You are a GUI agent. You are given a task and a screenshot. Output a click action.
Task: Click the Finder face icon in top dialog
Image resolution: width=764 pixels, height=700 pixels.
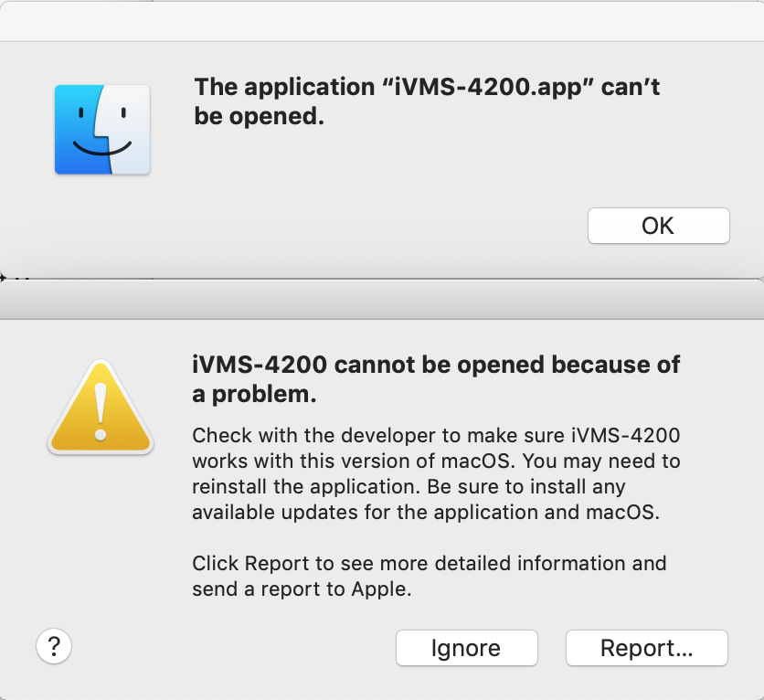point(102,129)
